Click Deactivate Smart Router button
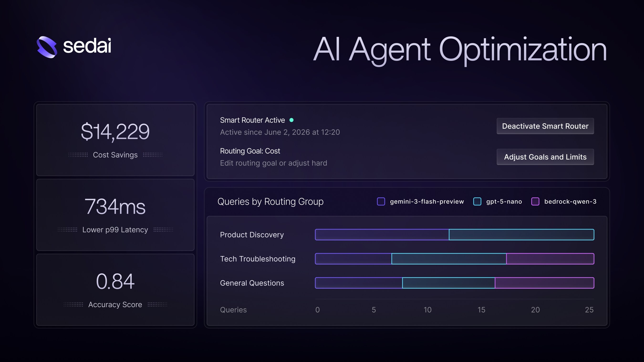This screenshot has height=362, width=644. (545, 126)
